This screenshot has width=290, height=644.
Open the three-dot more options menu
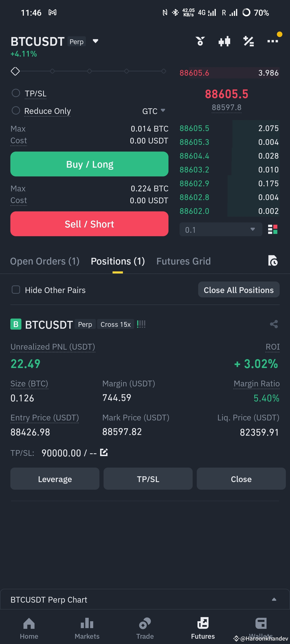click(273, 41)
